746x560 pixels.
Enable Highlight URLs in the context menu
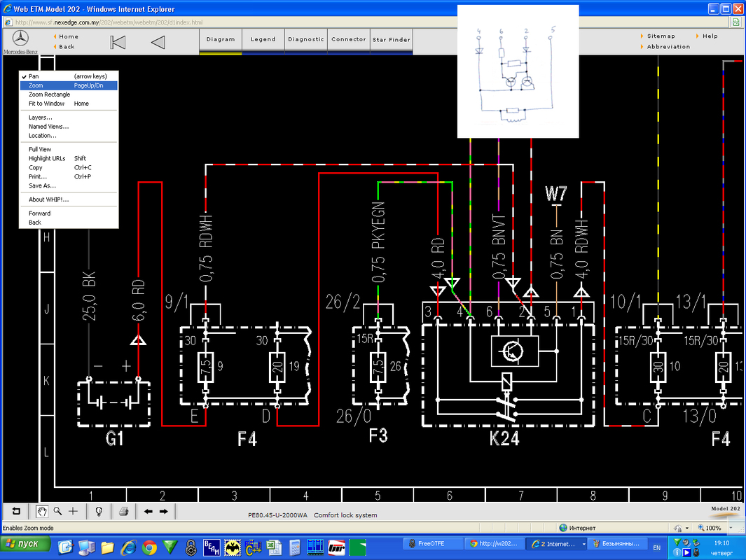[x=46, y=159]
